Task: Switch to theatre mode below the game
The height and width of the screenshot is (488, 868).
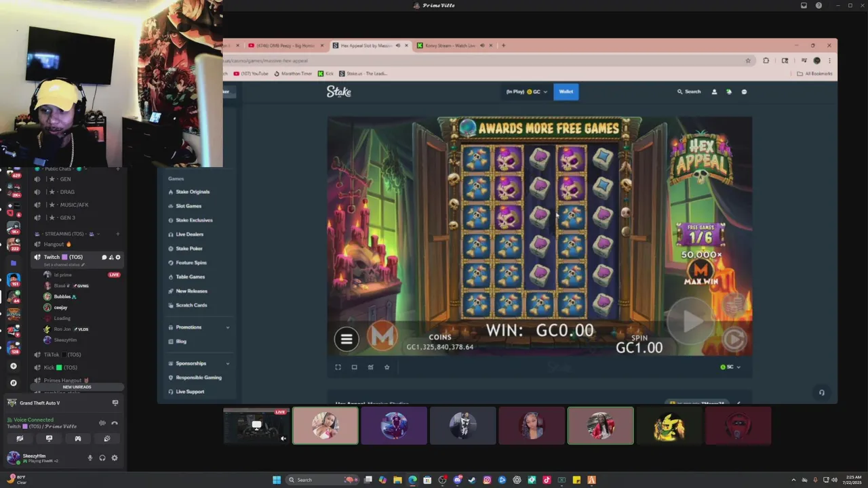Action: [x=354, y=367]
